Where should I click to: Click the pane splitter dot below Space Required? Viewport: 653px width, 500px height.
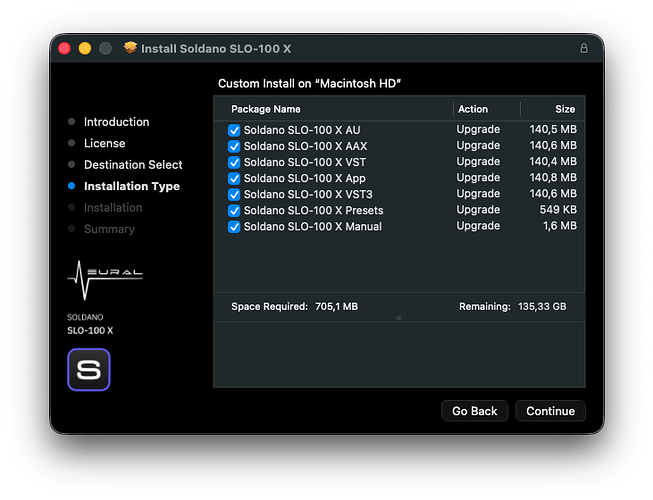(x=399, y=318)
